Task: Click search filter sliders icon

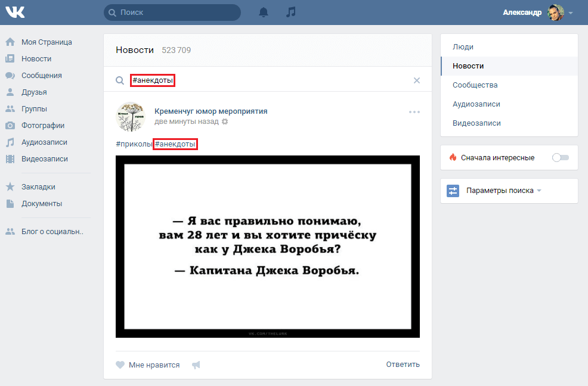Action: pyautogui.click(x=453, y=191)
